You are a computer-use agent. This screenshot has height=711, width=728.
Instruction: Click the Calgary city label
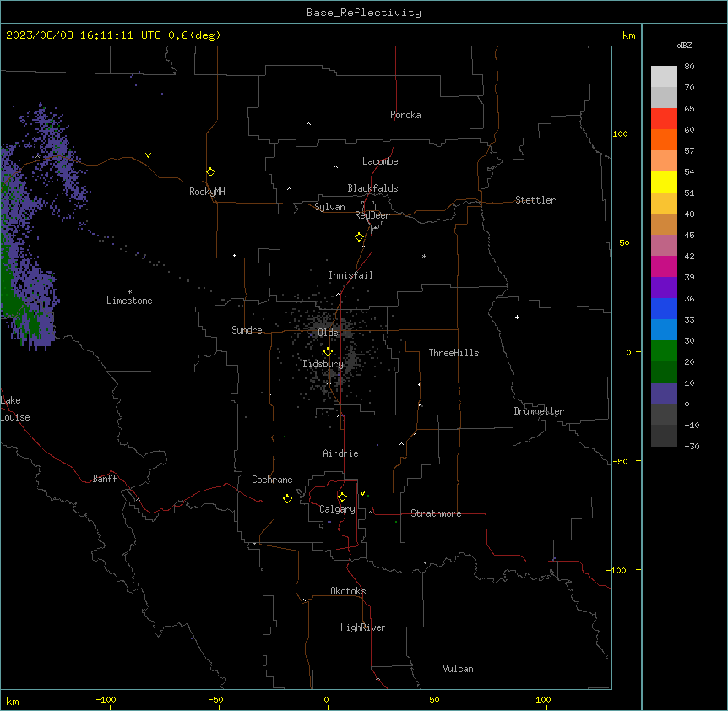tap(337, 509)
